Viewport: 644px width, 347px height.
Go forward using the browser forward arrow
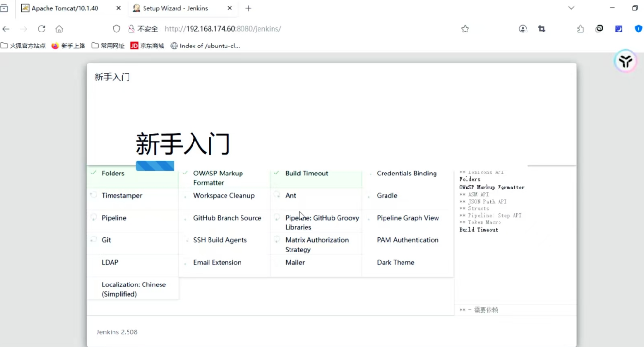point(24,29)
